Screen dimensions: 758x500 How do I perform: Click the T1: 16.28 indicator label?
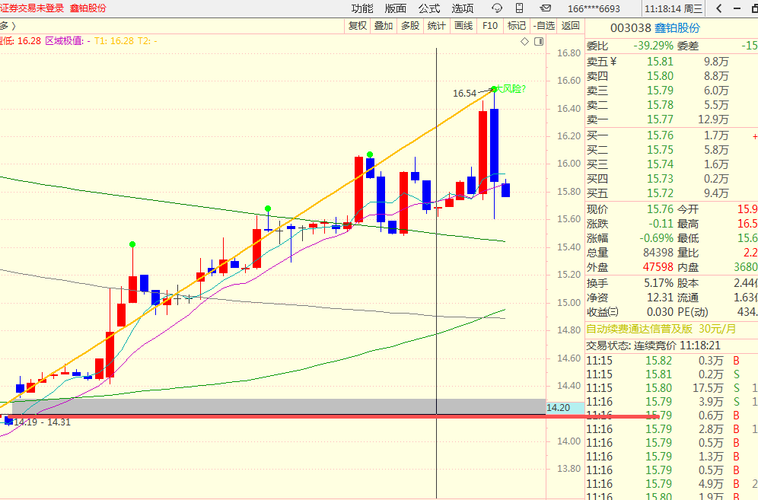pos(114,41)
